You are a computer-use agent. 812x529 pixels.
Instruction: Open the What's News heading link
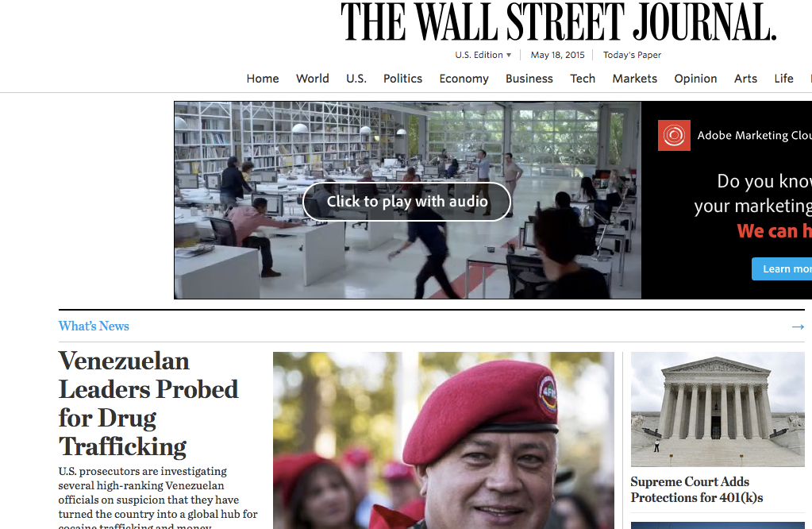(94, 326)
